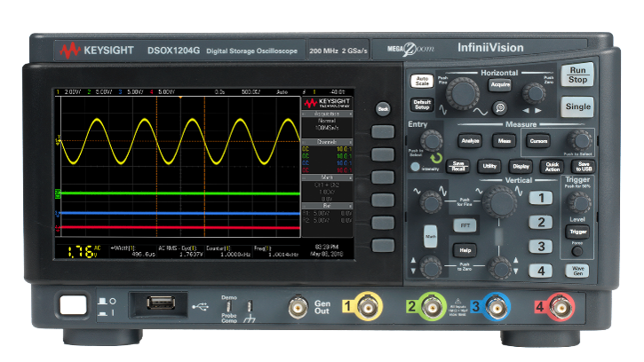644x362 pixels.
Task: Select the channel 1 '2.00V/' scale readout
Action: (x=72, y=92)
